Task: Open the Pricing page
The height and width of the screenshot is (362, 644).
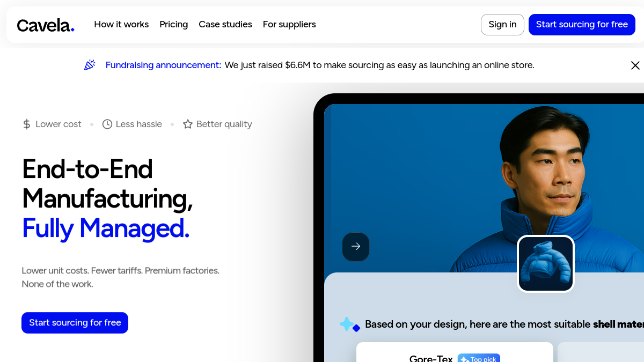Action: (x=174, y=25)
